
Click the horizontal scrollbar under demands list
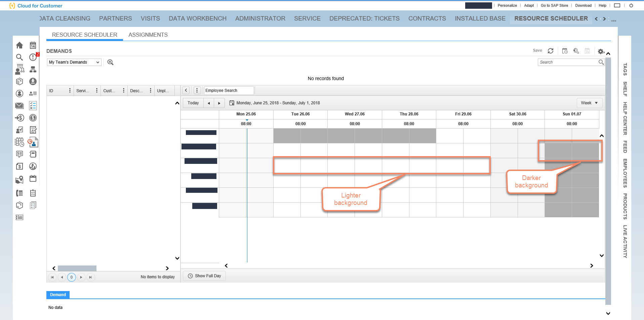click(x=77, y=268)
